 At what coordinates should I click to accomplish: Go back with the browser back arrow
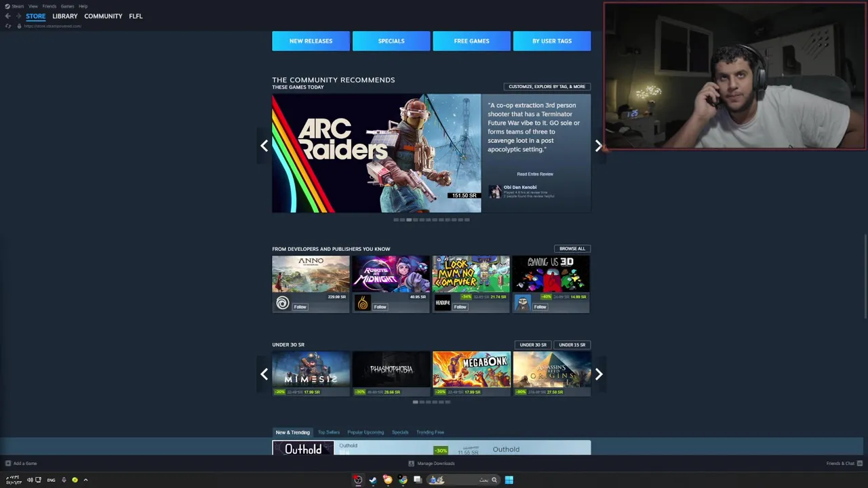(7, 16)
